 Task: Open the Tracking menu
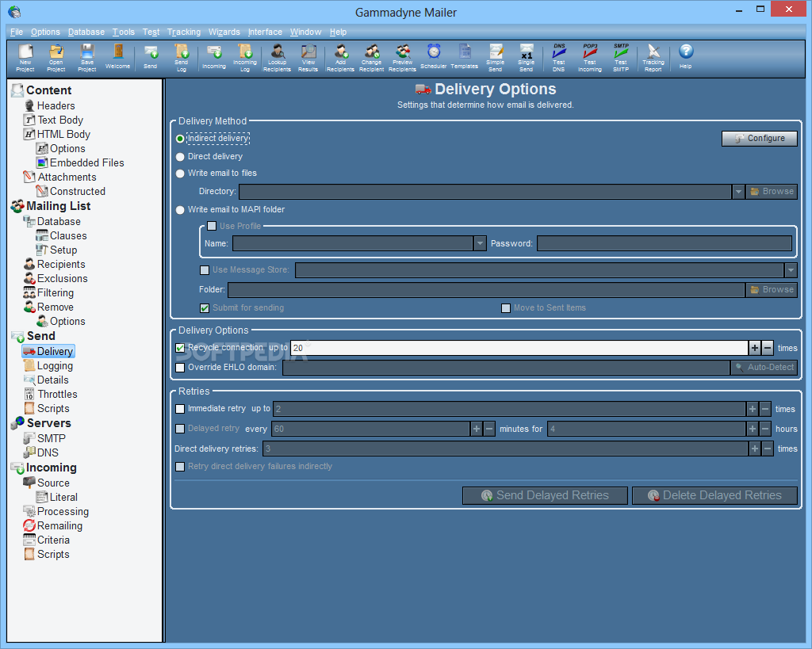tap(184, 32)
